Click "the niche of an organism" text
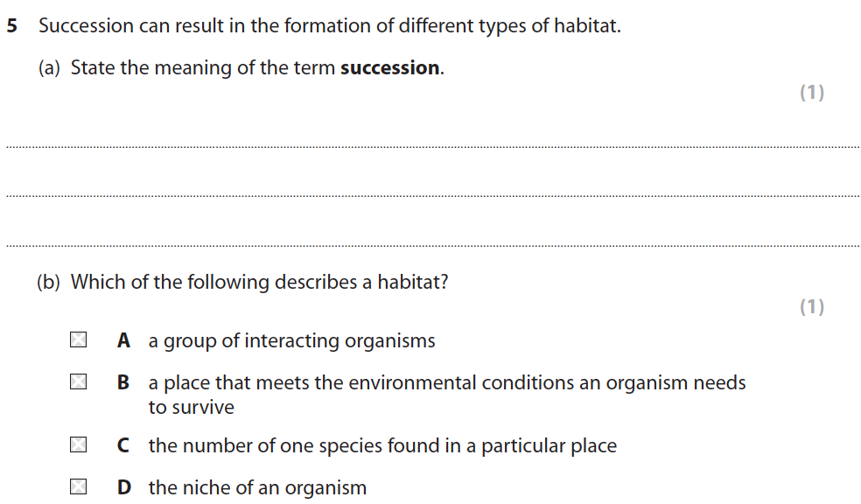 257,488
